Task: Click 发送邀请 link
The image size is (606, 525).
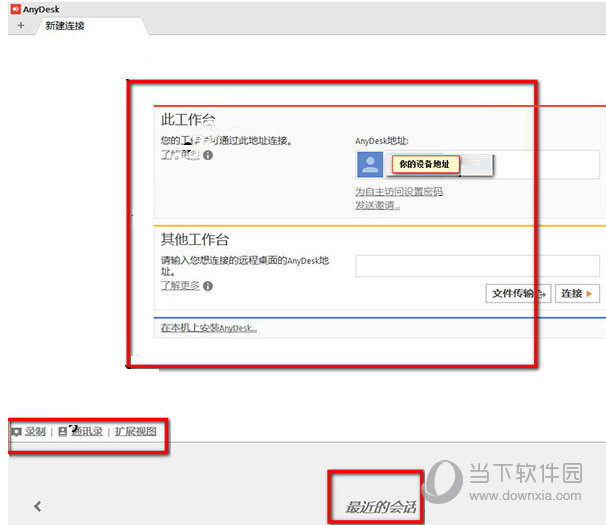Action: 377,205
